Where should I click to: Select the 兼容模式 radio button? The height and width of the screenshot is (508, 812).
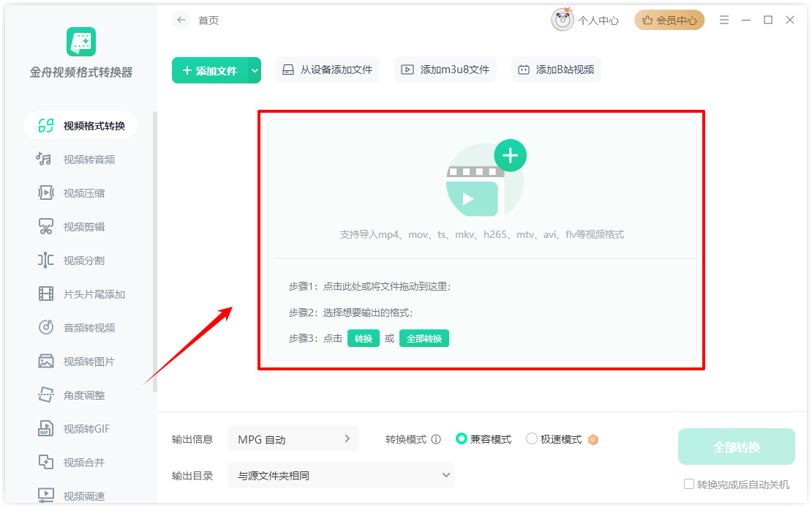[x=461, y=439]
